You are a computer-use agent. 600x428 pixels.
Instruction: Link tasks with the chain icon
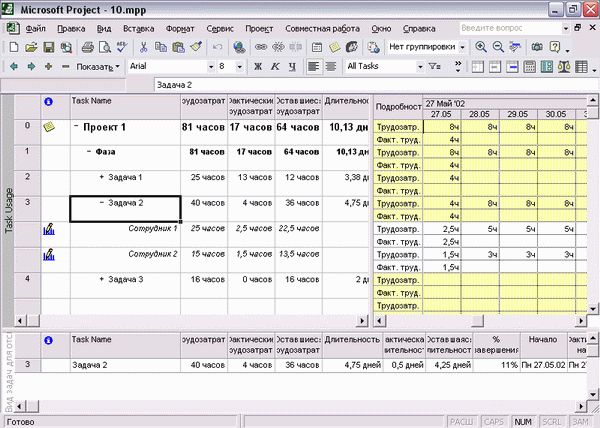[261, 47]
